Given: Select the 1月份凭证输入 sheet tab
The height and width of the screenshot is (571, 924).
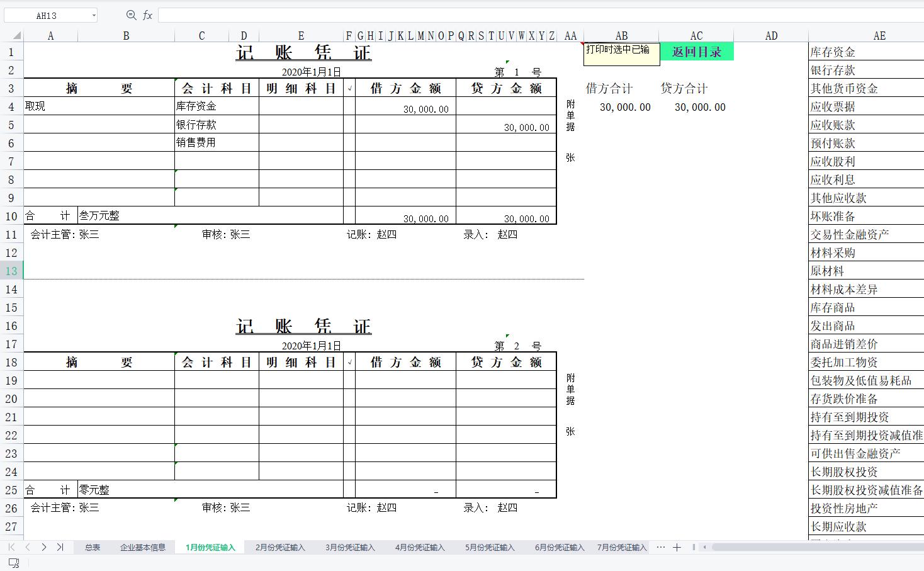Looking at the screenshot, I should coord(210,547).
